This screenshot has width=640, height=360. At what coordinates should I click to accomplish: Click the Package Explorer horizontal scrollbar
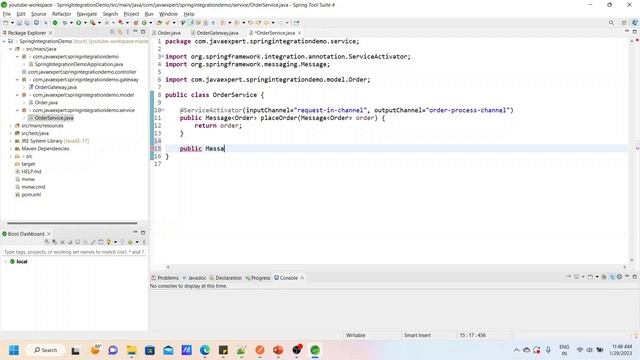72,223
